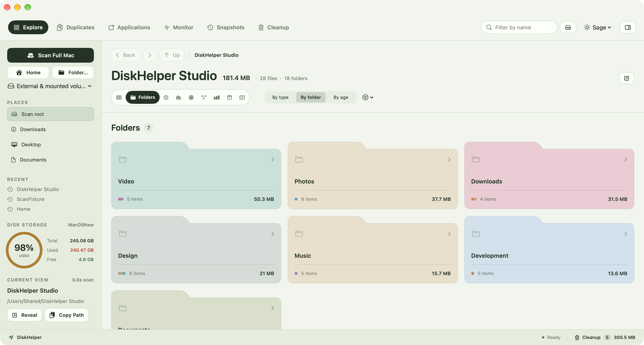Select the calendar view icon
The image size is (644, 345).
pyautogui.click(x=229, y=97)
